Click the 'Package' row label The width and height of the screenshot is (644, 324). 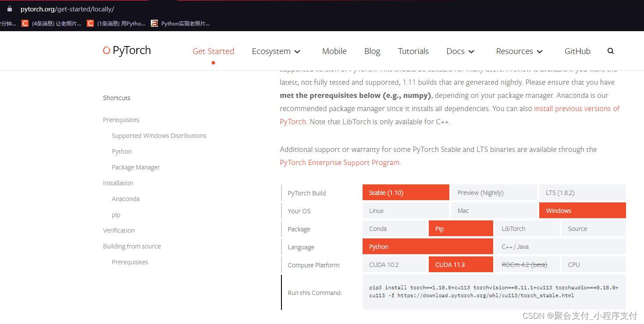coord(299,229)
